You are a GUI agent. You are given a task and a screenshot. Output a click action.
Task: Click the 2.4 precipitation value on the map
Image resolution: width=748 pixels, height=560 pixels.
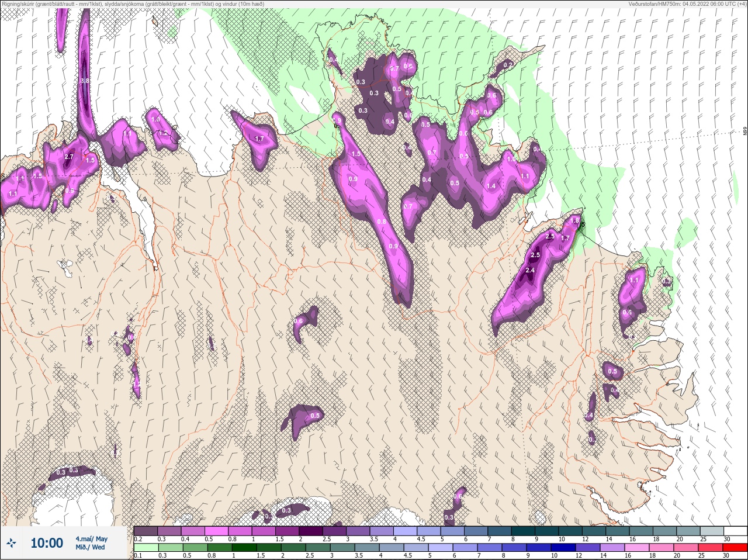[x=530, y=271]
